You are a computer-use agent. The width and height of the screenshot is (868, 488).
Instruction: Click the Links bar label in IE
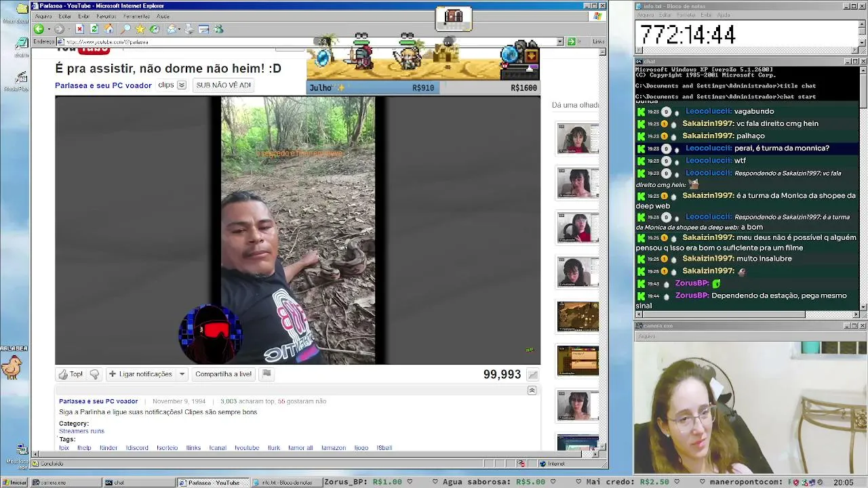tap(599, 41)
